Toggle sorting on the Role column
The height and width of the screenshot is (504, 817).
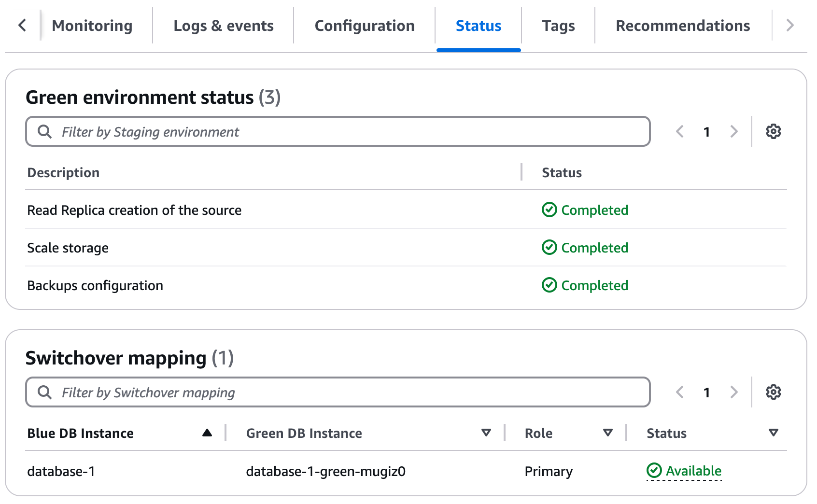coord(608,433)
